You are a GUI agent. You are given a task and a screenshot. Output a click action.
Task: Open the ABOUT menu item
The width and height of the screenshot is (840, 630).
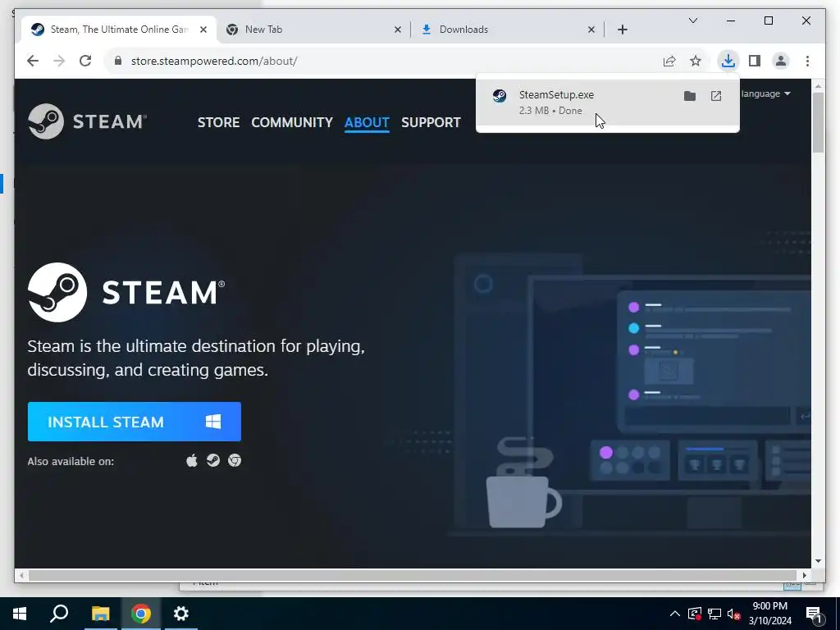click(x=367, y=123)
